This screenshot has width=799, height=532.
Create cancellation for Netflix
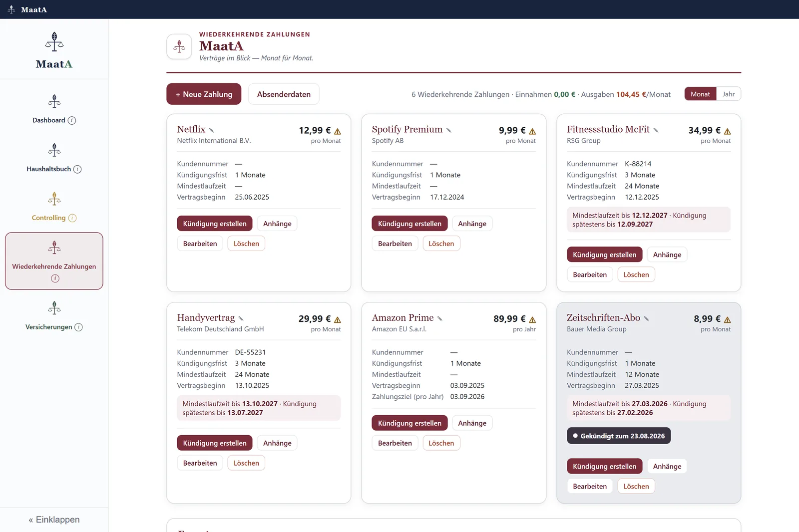point(215,224)
